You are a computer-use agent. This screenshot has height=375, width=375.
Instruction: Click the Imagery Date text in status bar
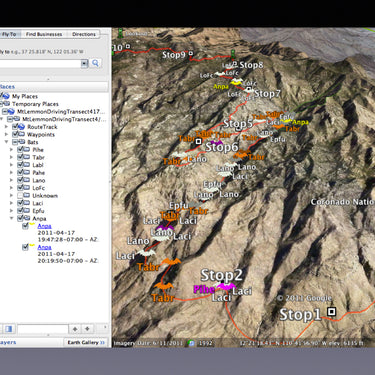[148, 343]
